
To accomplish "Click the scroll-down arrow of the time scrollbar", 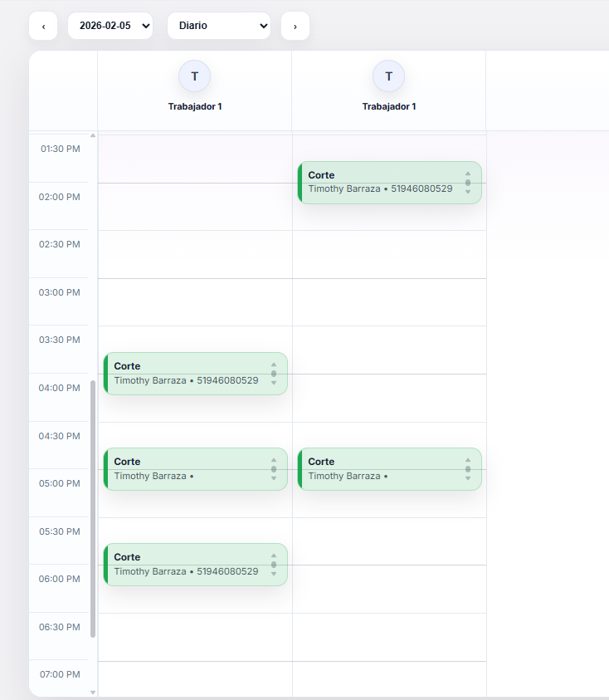I will [93, 692].
